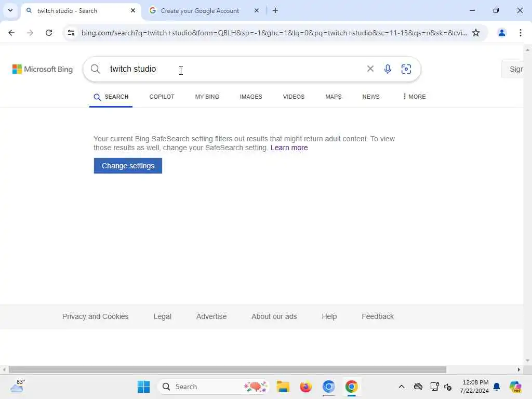The width and height of the screenshot is (532, 399).
Task: Switch to the IMAGES tab
Action: [x=251, y=97]
